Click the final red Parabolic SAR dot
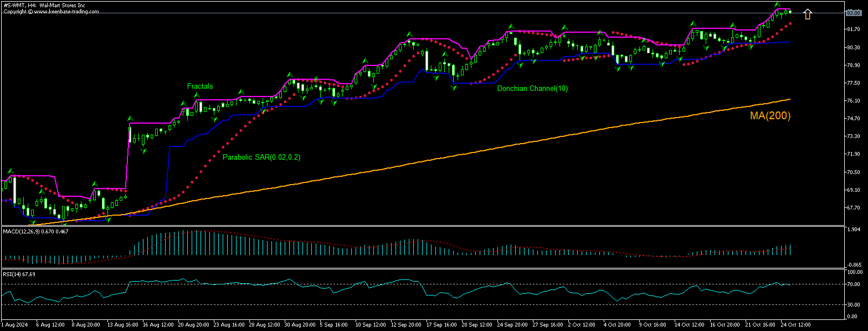The image size is (868, 331). pos(790,23)
